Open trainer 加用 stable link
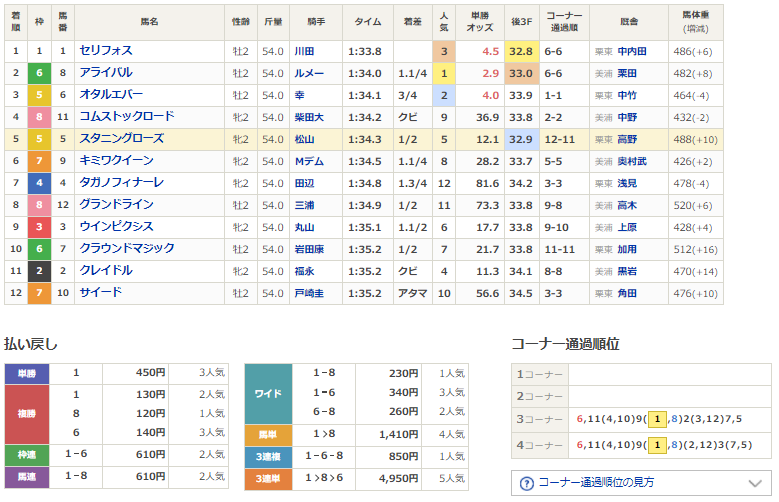The width and height of the screenshot is (779, 502). click(627, 249)
